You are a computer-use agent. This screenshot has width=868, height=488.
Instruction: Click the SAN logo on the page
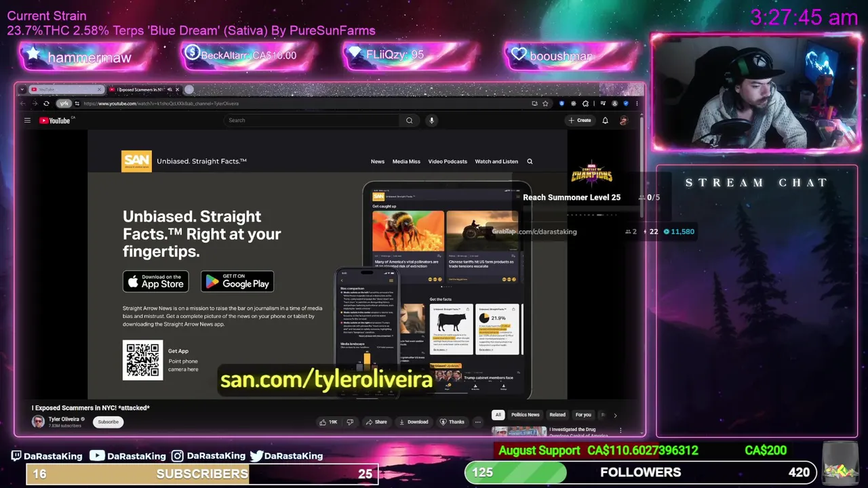(x=136, y=161)
